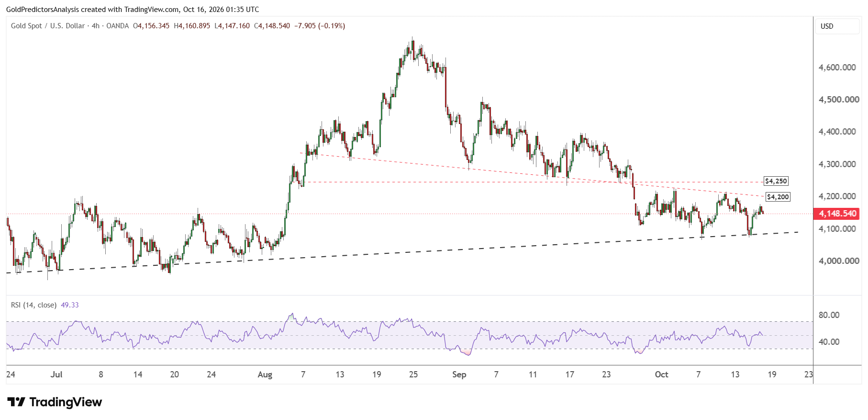Click the OANDA data source label
Viewport: 868px width, 420px height.
tap(118, 26)
